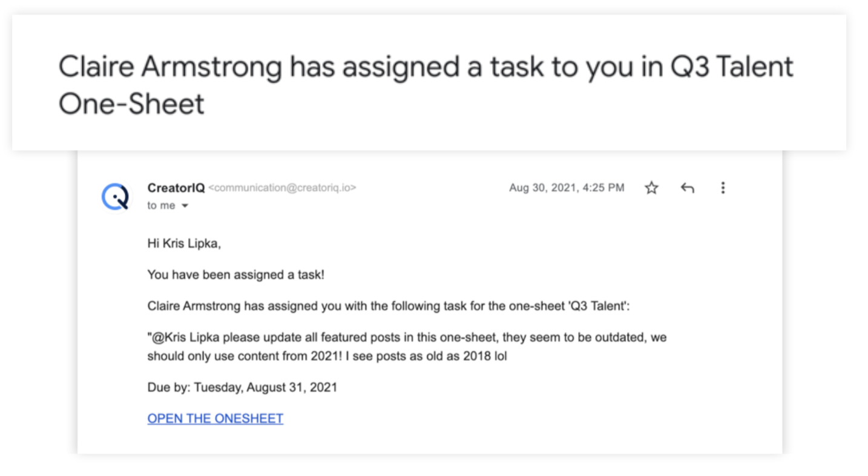This screenshot has height=476, width=868.
Task: Click the CreatorIQ sender name
Action: click(x=176, y=188)
